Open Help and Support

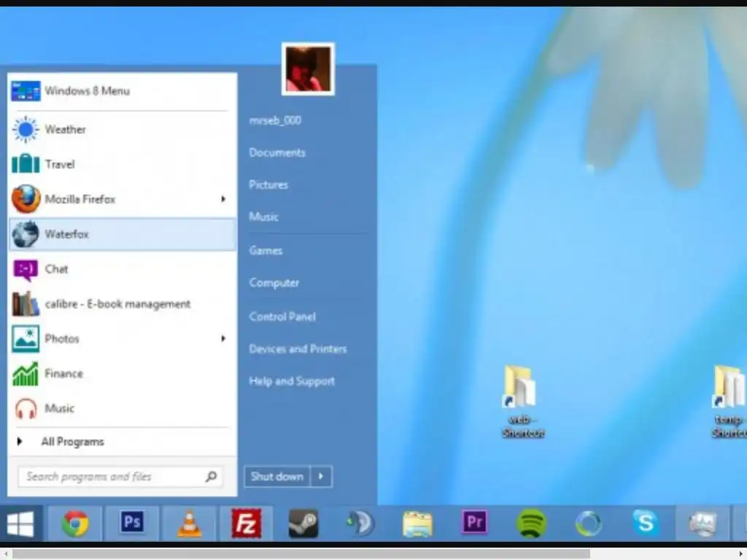pyautogui.click(x=292, y=381)
